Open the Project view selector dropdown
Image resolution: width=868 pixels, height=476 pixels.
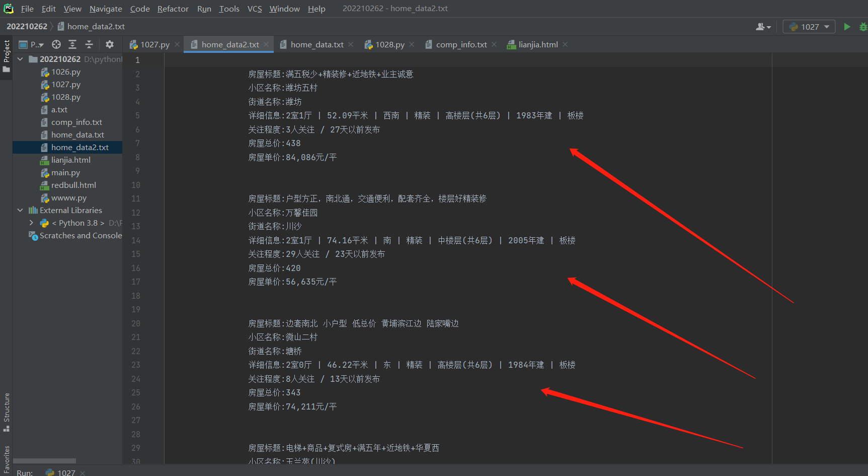[x=31, y=44]
